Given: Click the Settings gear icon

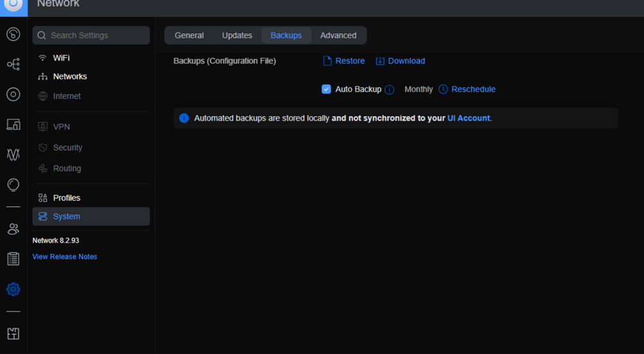Looking at the screenshot, I should (x=13, y=289).
